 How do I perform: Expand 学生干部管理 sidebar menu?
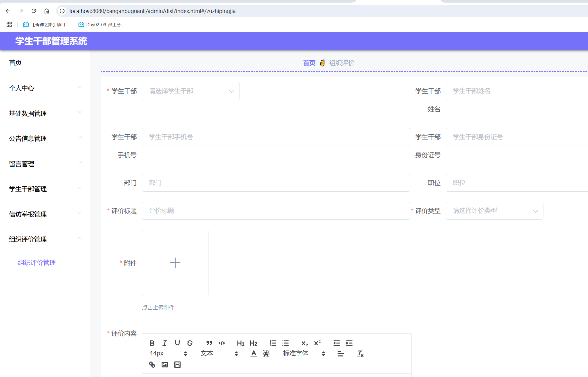(45, 189)
